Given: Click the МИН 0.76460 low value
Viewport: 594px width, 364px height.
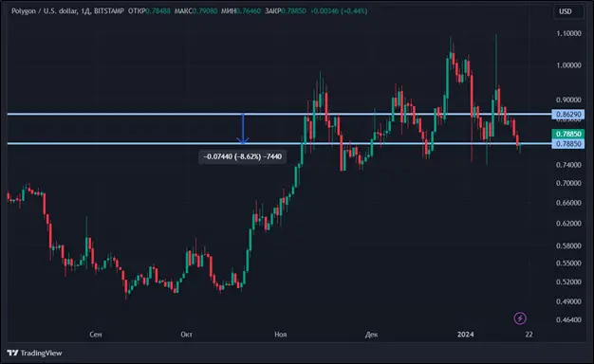Looking at the screenshot, I should pos(241,11).
